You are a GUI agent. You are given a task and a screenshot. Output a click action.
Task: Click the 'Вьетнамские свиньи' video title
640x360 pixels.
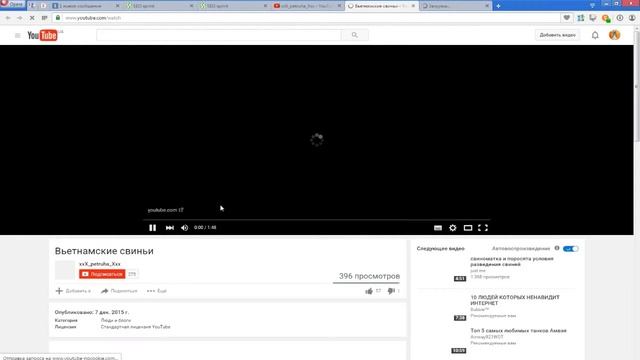click(x=104, y=251)
